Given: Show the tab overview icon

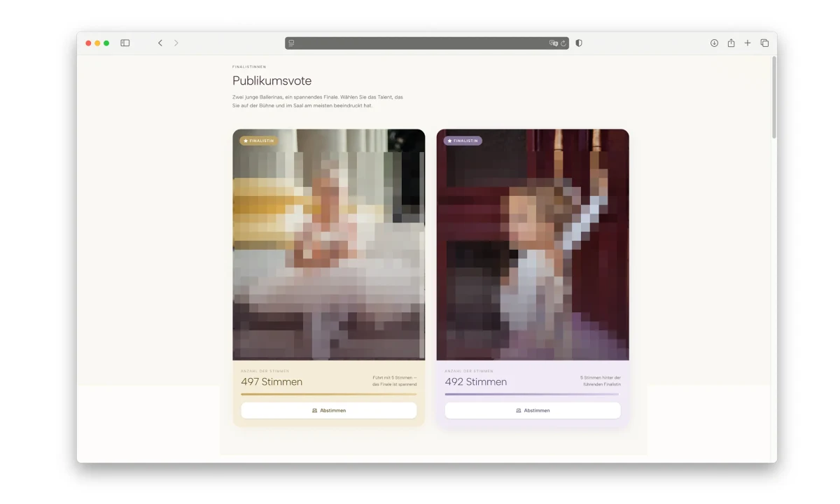Looking at the screenshot, I should pyautogui.click(x=764, y=43).
